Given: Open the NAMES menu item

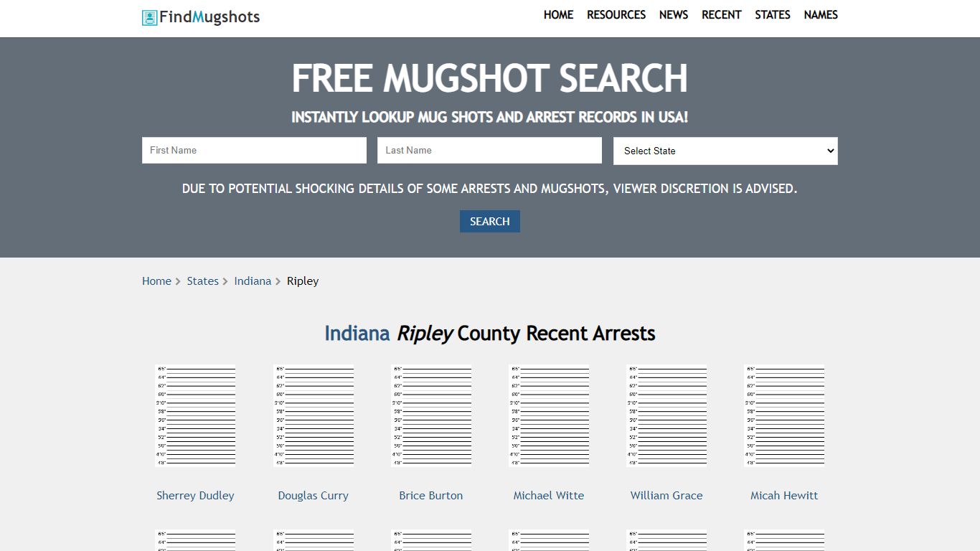Looking at the screenshot, I should 821,15.
